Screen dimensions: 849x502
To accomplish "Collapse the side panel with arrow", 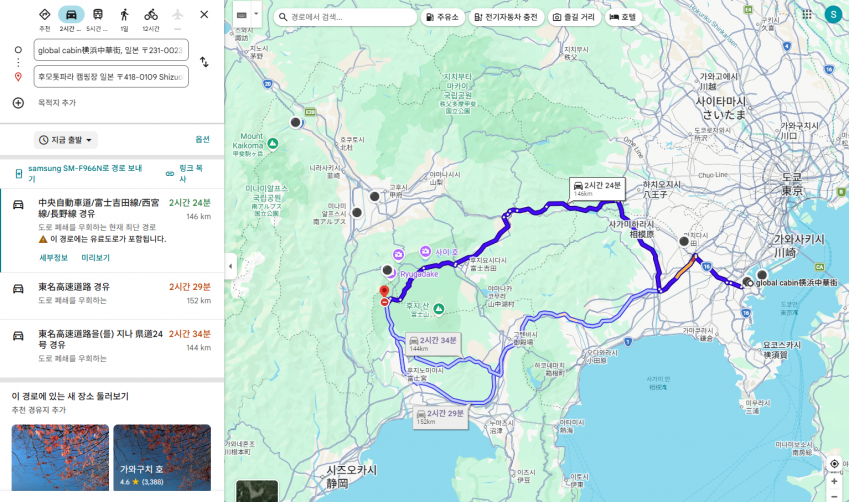I will pos(231,266).
